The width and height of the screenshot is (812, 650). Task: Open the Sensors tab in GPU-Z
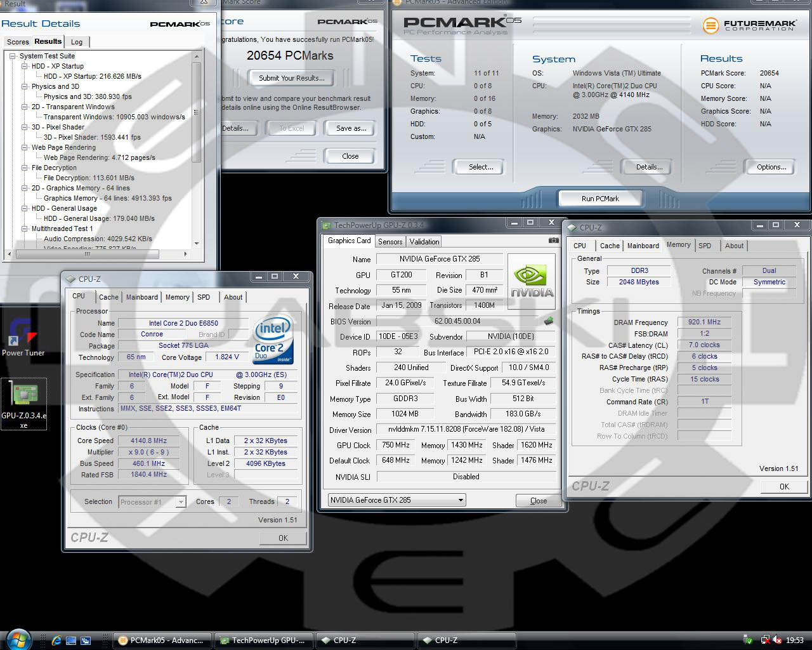(390, 242)
